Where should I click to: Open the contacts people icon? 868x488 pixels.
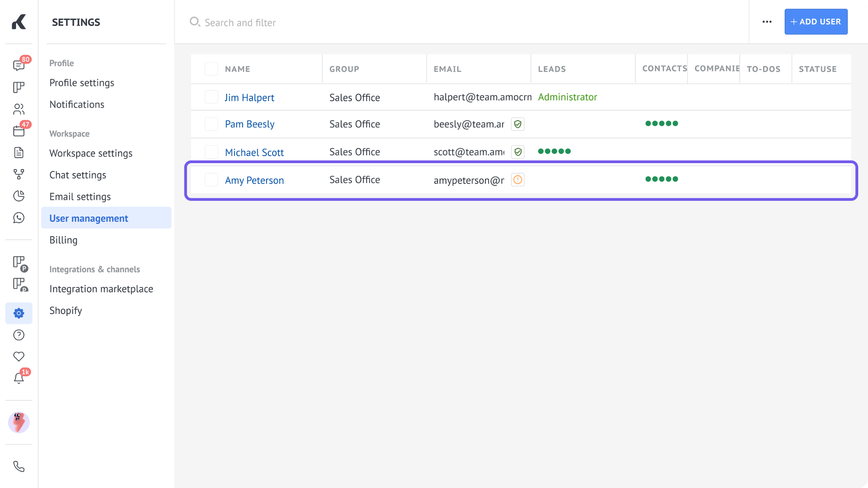(19, 109)
